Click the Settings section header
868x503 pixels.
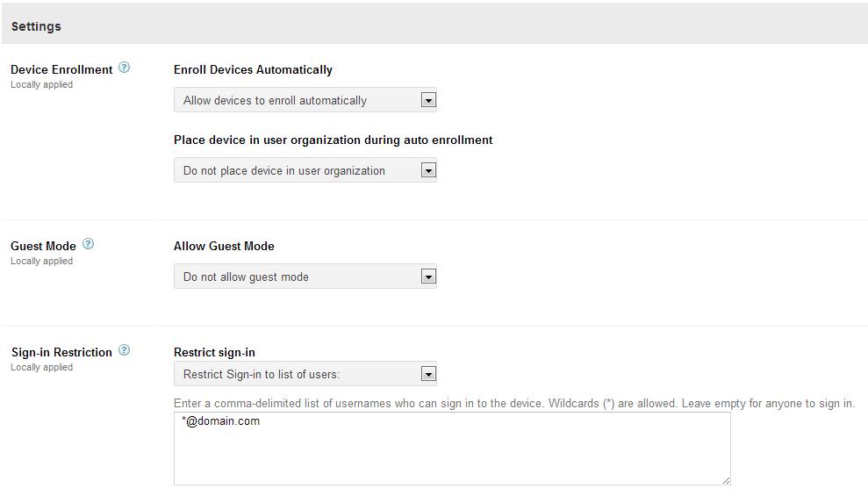pos(37,26)
